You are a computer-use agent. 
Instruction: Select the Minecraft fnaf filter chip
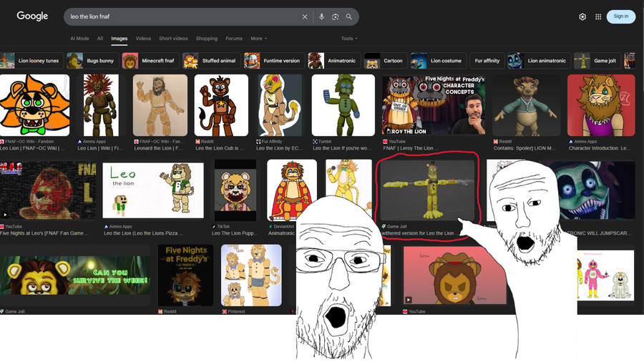(x=151, y=61)
